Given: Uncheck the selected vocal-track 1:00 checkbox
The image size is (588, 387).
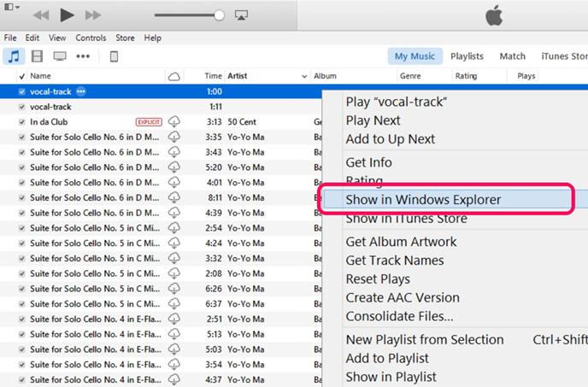Looking at the screenshot, I should pyautogui.click(x=21, y=91).
